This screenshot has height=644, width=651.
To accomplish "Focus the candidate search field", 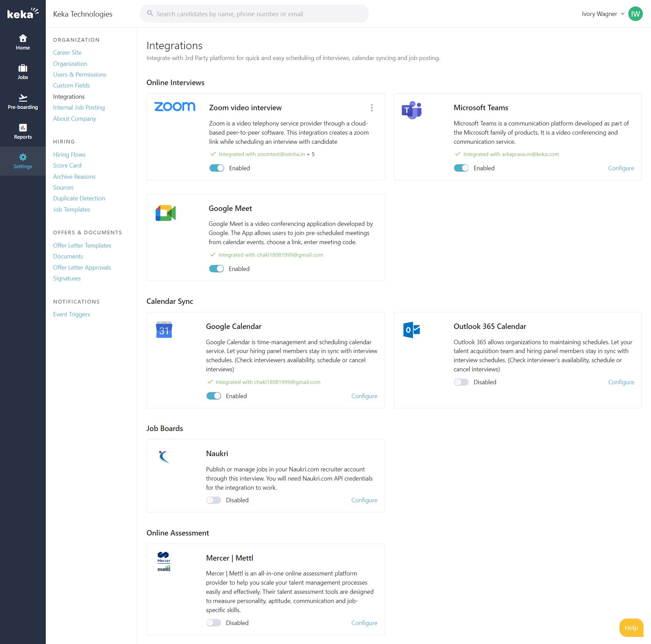I will [254, 14].
